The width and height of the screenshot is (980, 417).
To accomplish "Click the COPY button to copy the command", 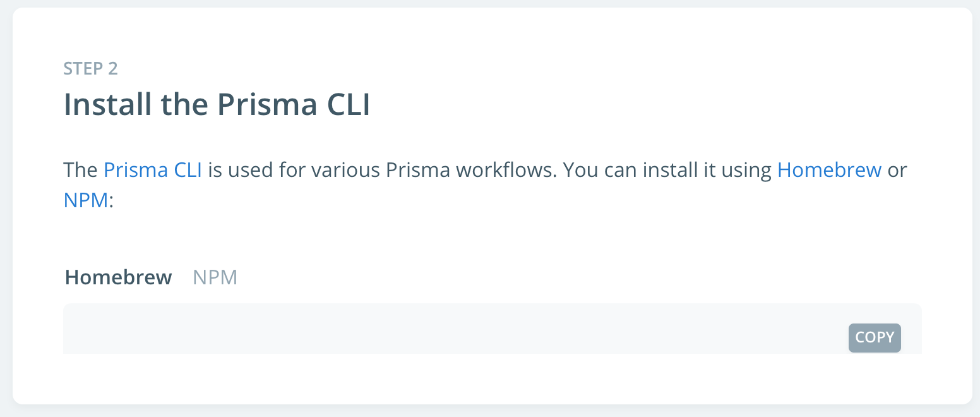I will [x=875, y=338].
